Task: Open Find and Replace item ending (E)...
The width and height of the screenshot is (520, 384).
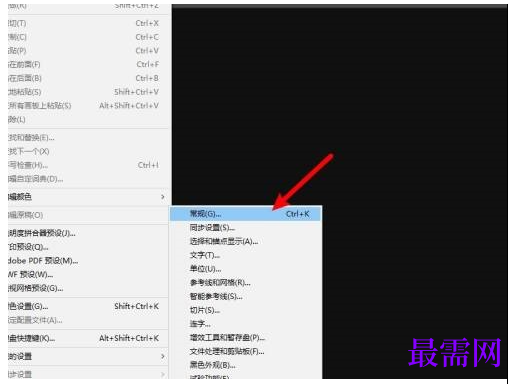Action: 88,137
